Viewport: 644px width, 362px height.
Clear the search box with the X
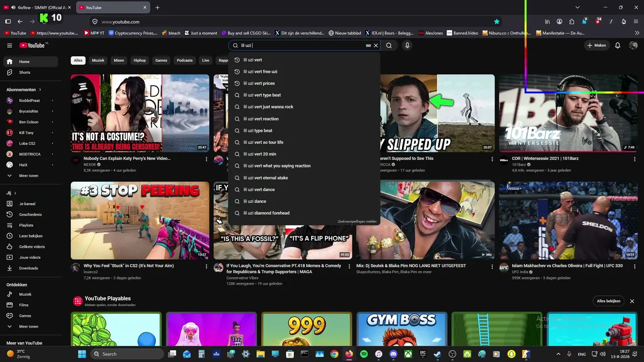click(376, 45)
